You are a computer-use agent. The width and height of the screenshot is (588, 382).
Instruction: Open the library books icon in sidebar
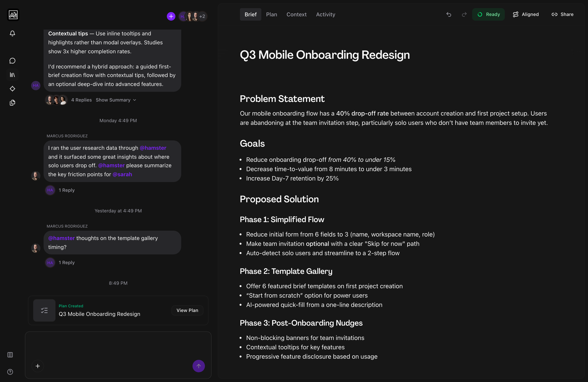point(12,75)
